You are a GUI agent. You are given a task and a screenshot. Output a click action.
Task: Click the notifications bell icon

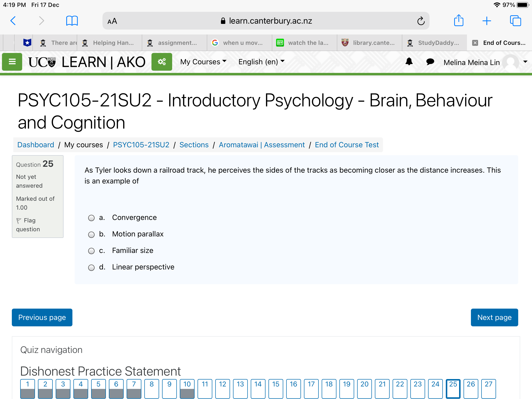click(409, 62)
